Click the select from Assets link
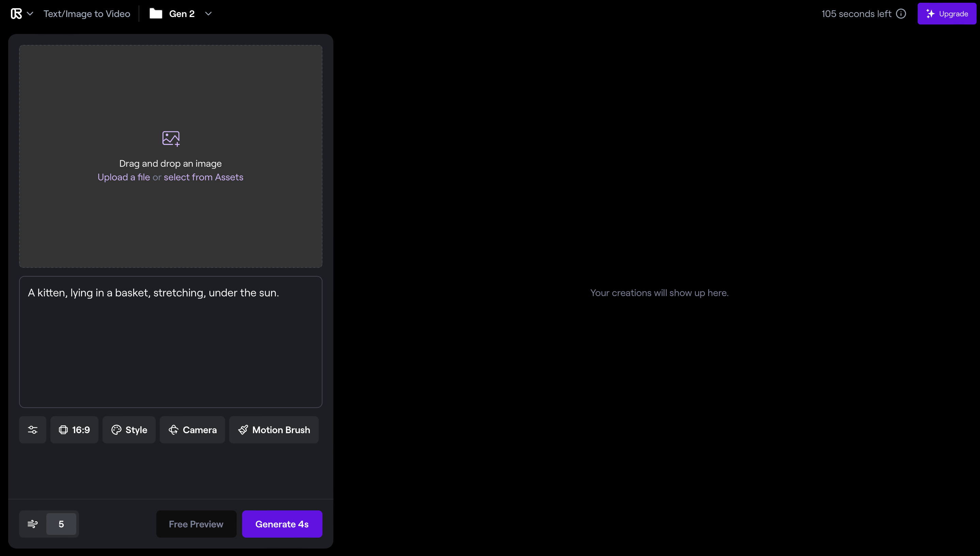The height and width of the screenshot is (556, 980). [203, 177]
